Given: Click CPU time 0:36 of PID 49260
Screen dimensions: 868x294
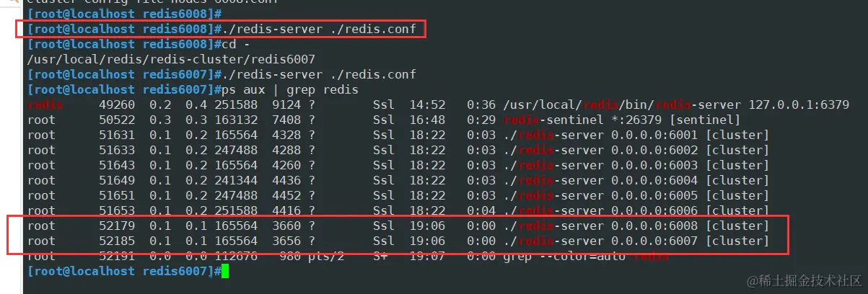Looking at the screenshot, I should pyautogui.click(x=481, y=105).
